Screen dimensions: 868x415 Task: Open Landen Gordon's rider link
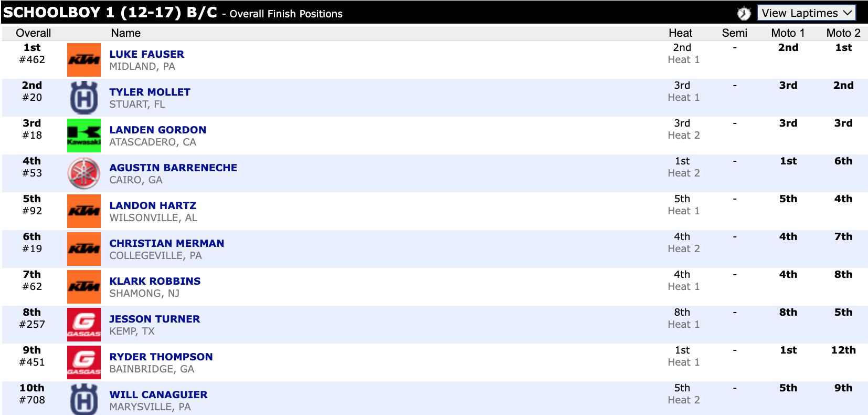point(157,130)
